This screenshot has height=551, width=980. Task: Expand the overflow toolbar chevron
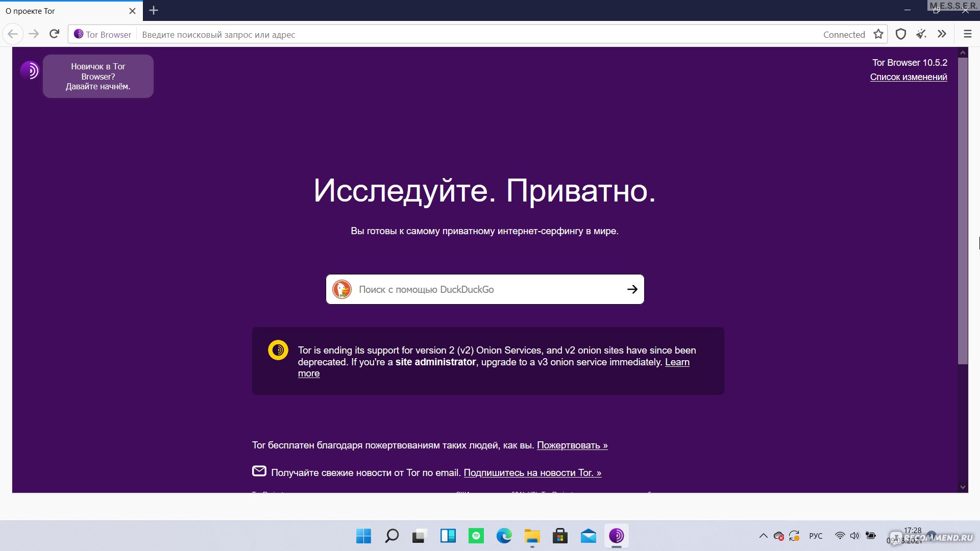tap(943, 34)
